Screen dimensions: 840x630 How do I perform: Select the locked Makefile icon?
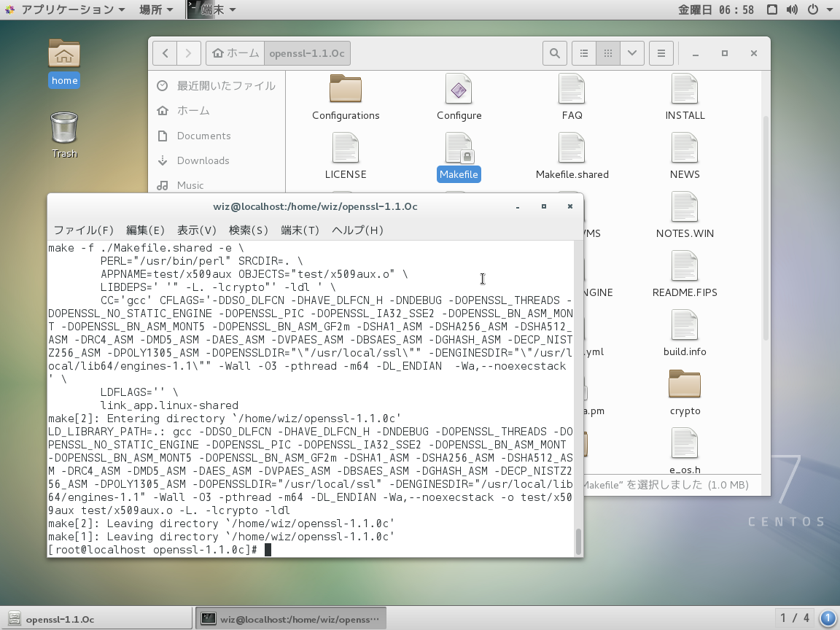point(459,148)
